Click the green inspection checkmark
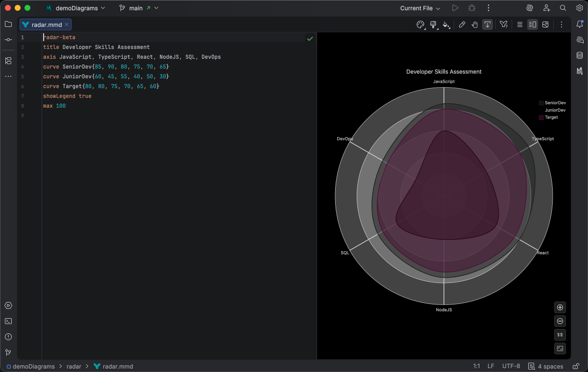The width and height of the screenshot is (588, 372). 310,38
